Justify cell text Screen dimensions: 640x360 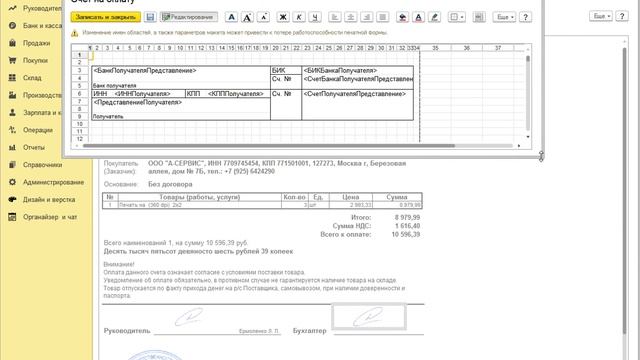[382, 17]
